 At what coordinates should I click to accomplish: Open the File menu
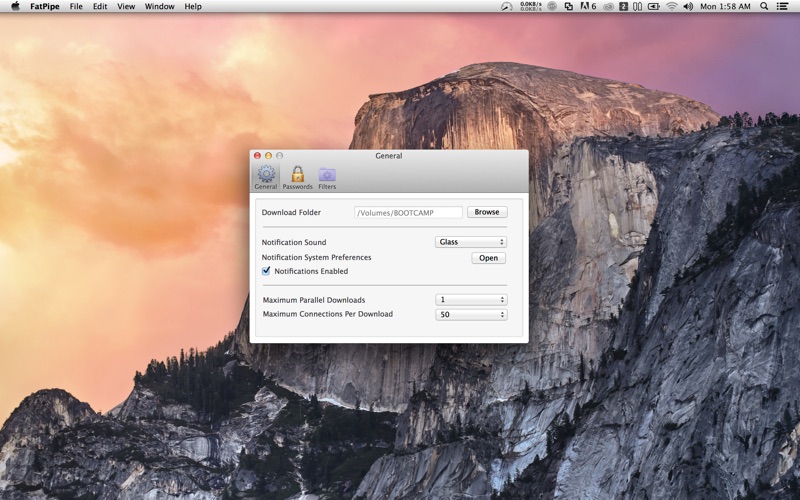(76, 6)
